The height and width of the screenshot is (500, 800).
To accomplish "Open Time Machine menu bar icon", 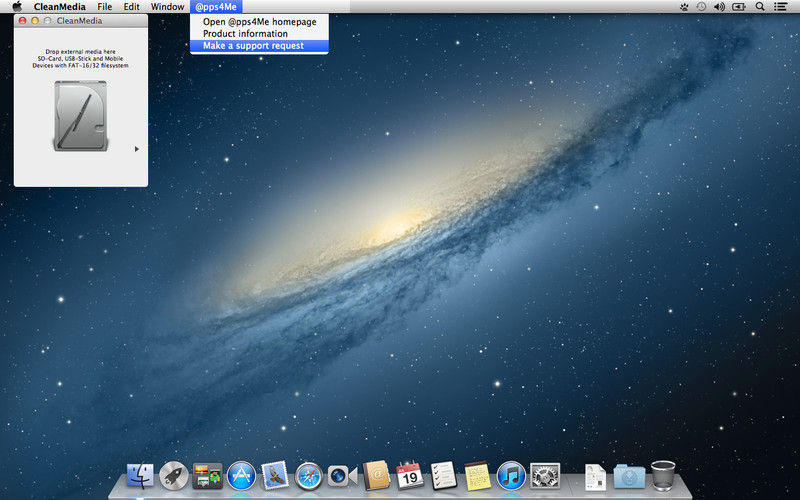I will click(701, 7).
